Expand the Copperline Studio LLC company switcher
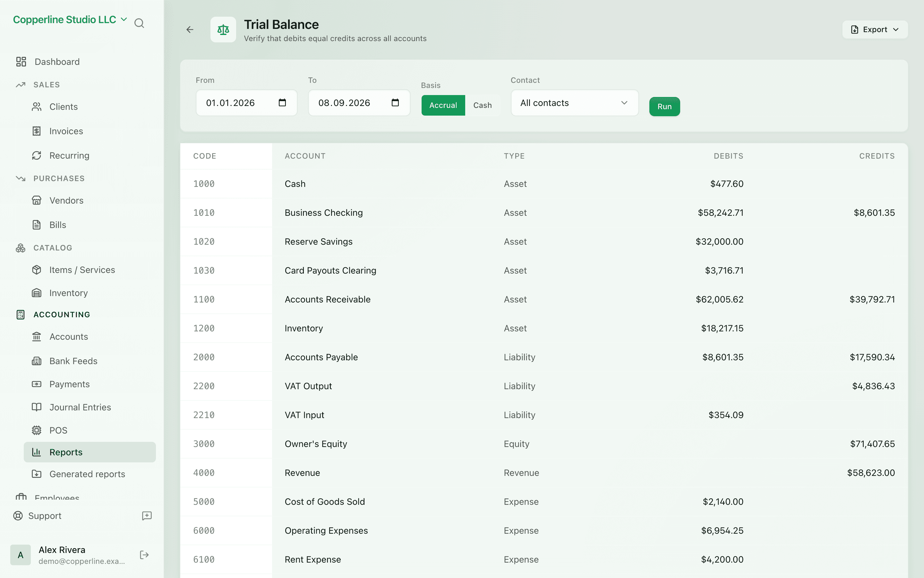This screenshot has height=578, width=924. tap(70, 20)
